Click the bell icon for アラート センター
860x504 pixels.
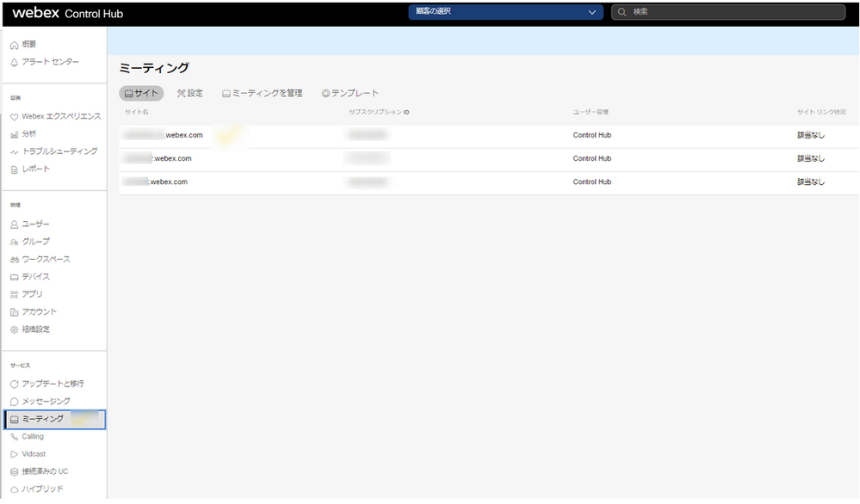tap(15, 63)
